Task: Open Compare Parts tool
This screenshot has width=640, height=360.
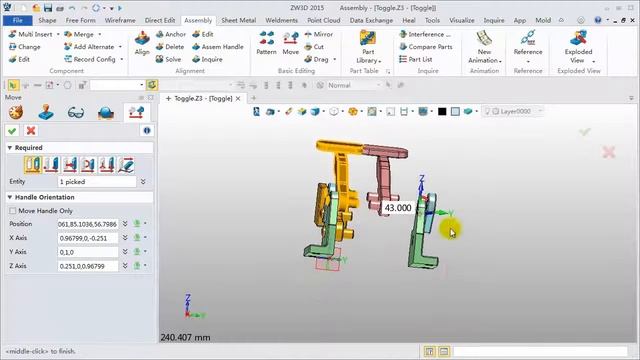Action: click(426, 47)
